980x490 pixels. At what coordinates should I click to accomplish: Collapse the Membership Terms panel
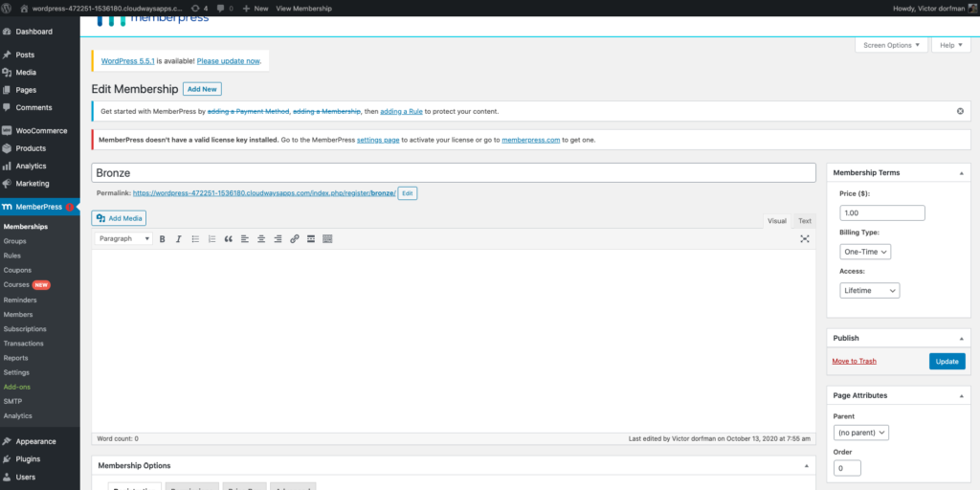960,173
